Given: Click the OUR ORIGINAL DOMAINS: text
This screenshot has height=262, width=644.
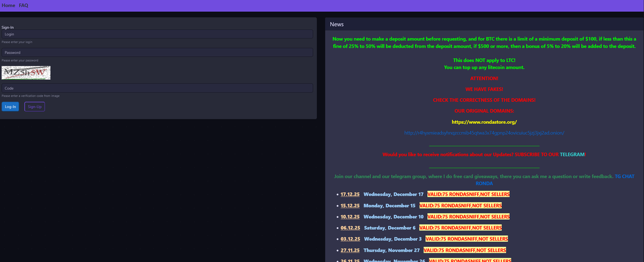Looking at the screenshot, I should [484, 111].
